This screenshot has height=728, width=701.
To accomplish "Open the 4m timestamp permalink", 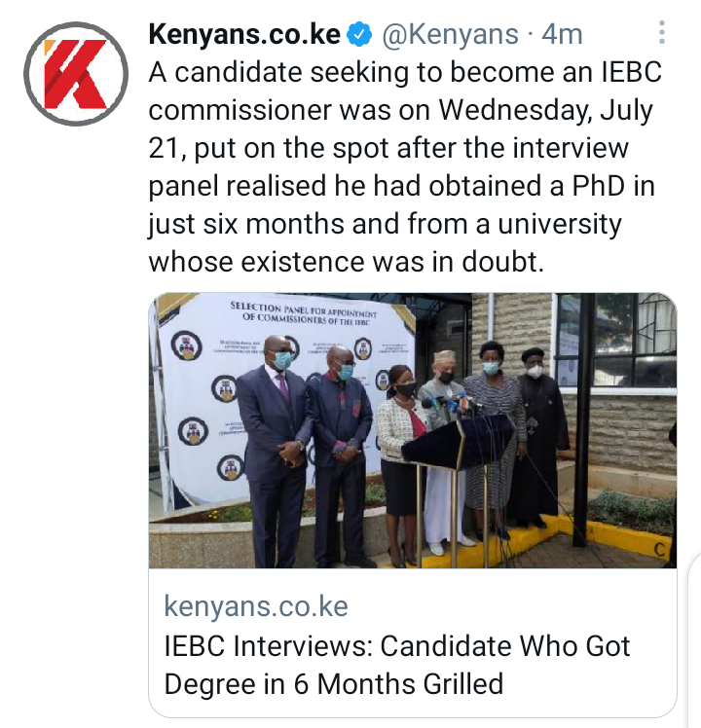I will (x=562, y=35).
